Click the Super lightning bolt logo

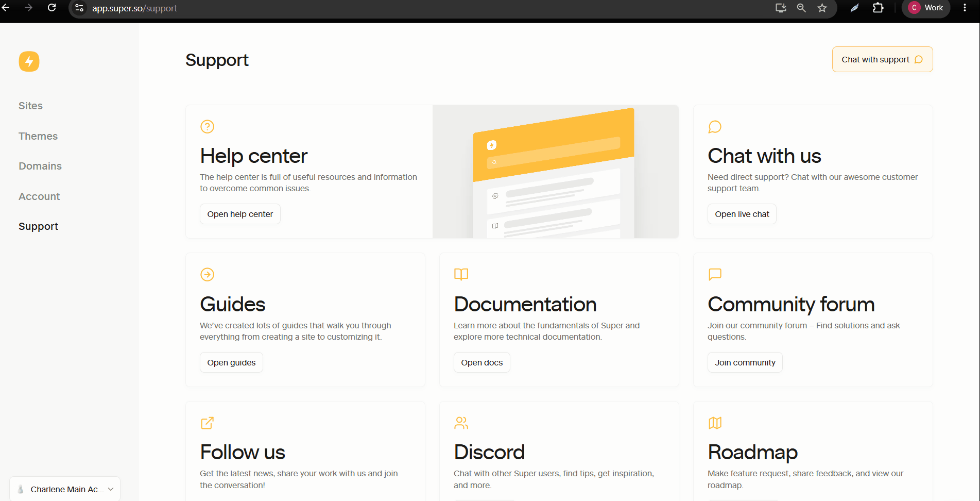click(x=29, y=61)
